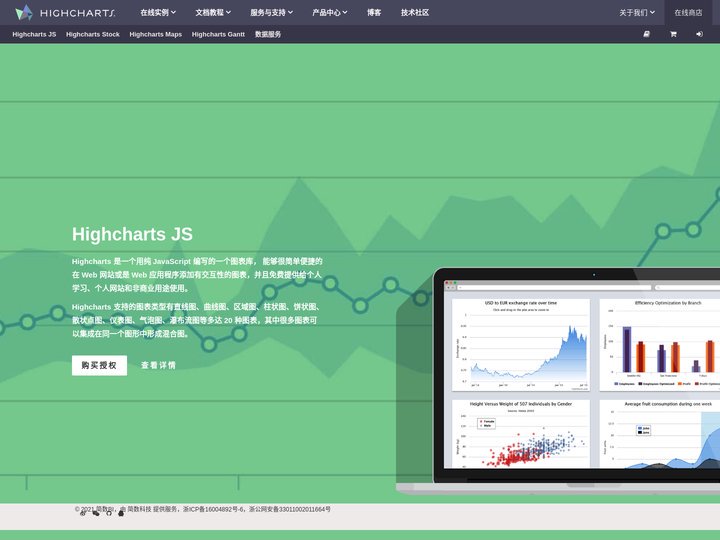Image resolution: width=720 pixels, height=540 pixels.
Task: Open the GitHub icon in the footer
Action: click(109, 513)
